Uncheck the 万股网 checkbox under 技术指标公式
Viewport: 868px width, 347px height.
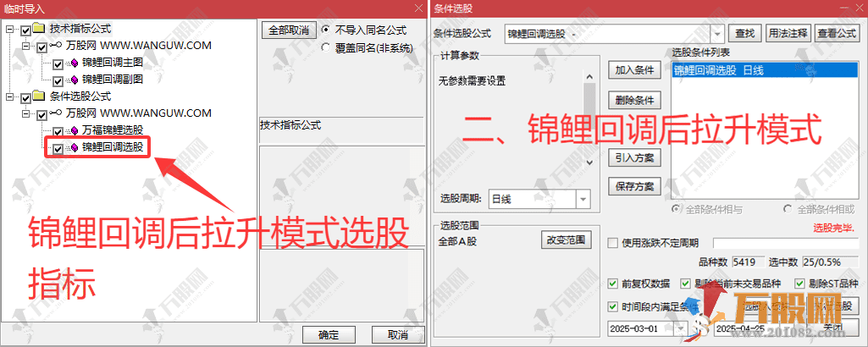42,47
